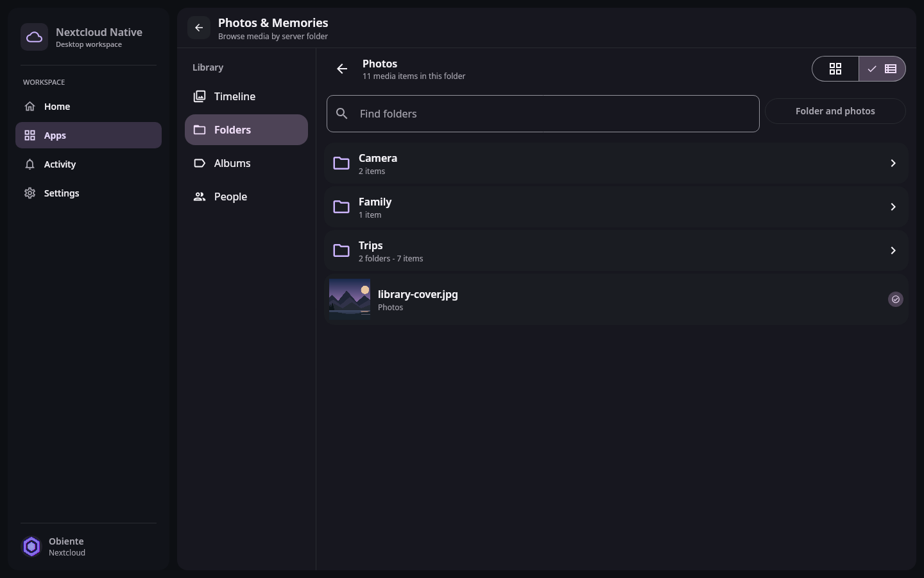The image size is (924, 578).
Task: Expand the Camera folder chevron
Action: [893, 163]
